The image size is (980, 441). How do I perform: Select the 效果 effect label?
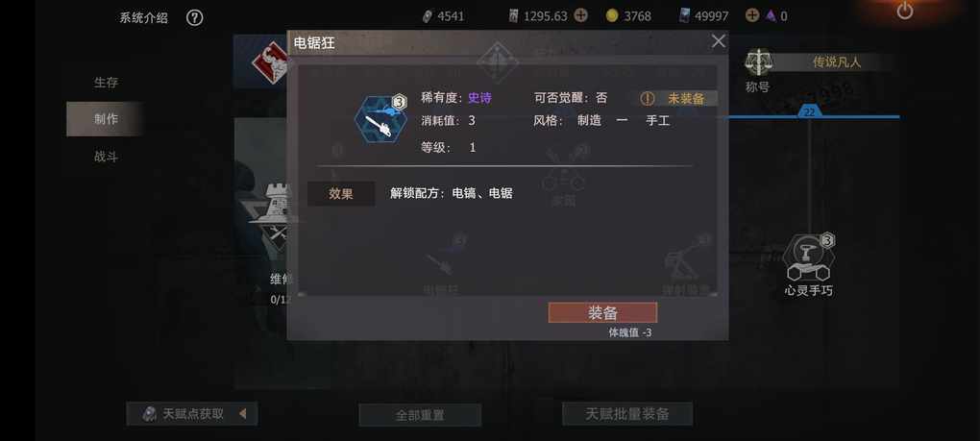(341, 194)
